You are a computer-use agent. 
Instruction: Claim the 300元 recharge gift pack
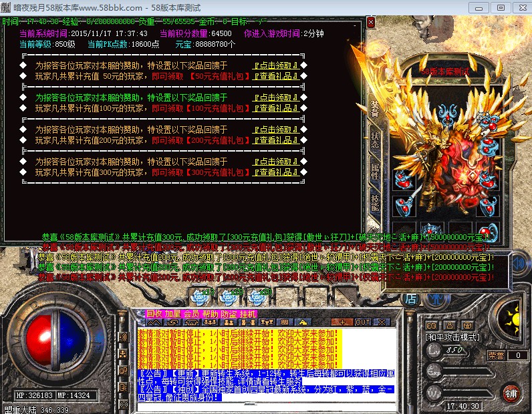276,162
